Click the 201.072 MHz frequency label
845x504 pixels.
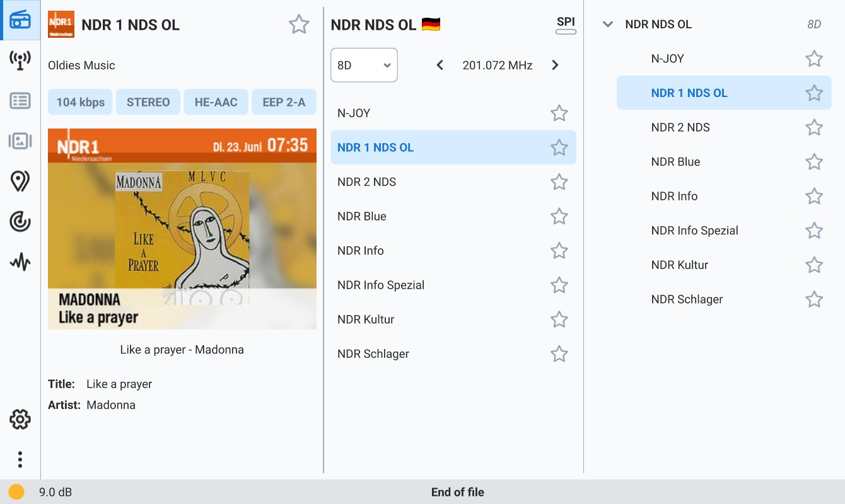(x=498, y=65)
